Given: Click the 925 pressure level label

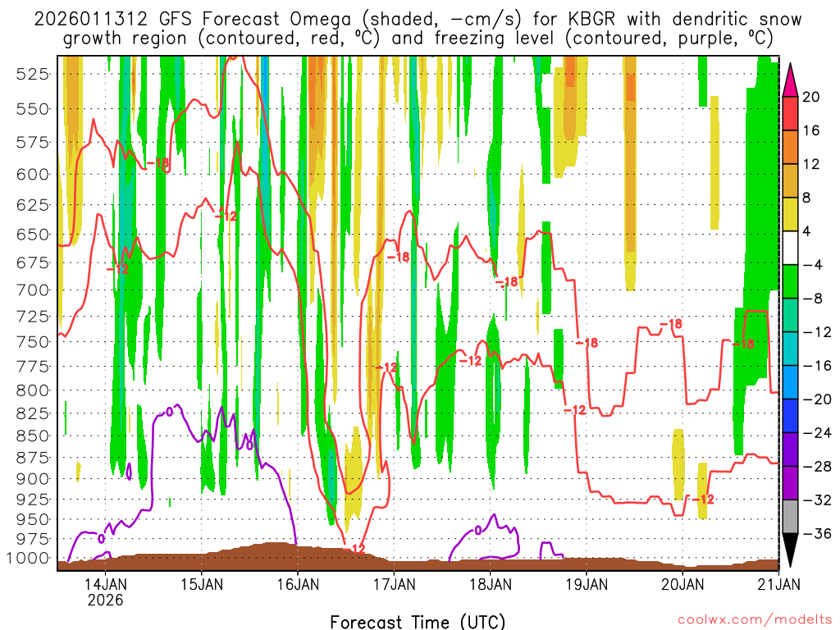Looking at the screenshot, I should tap(33, 499).
